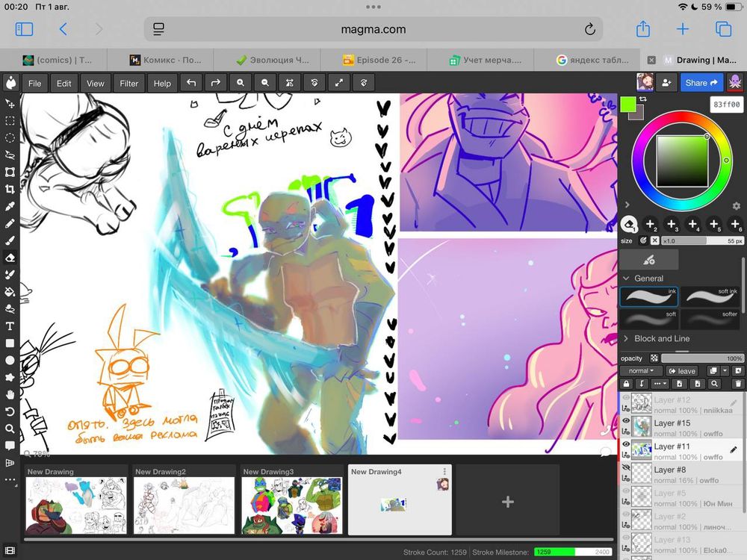The image size is (747, 560).
Task: Select the Rotate view tool
Action: point(10,412)
